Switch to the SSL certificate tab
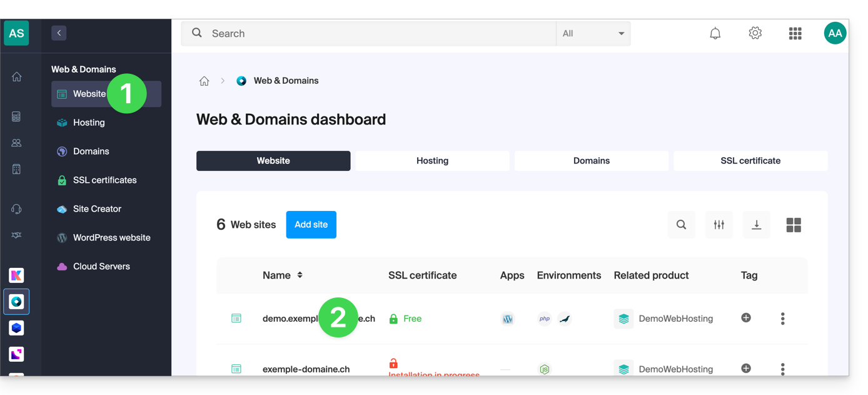 (x=750, y=161)
